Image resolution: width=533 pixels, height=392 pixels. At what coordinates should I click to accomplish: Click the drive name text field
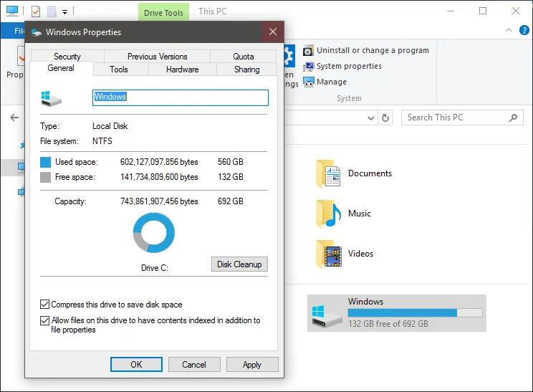[180, 97]
